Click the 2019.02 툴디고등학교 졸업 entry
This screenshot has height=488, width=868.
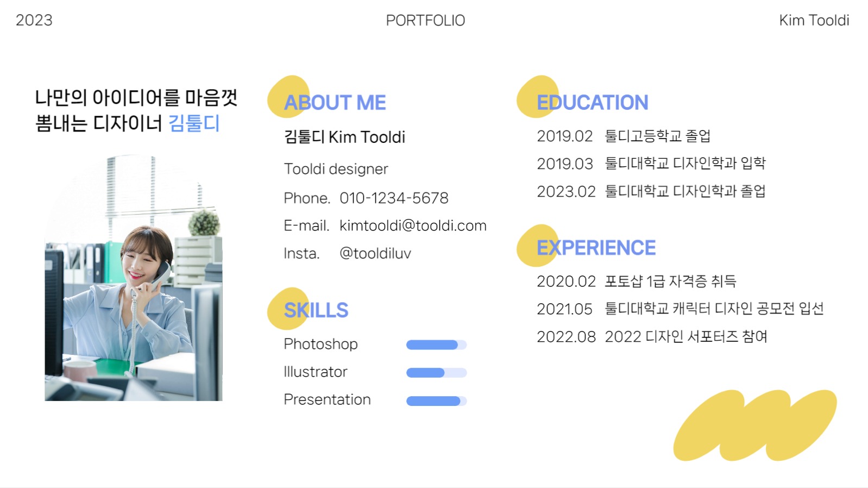coord(624,136)
